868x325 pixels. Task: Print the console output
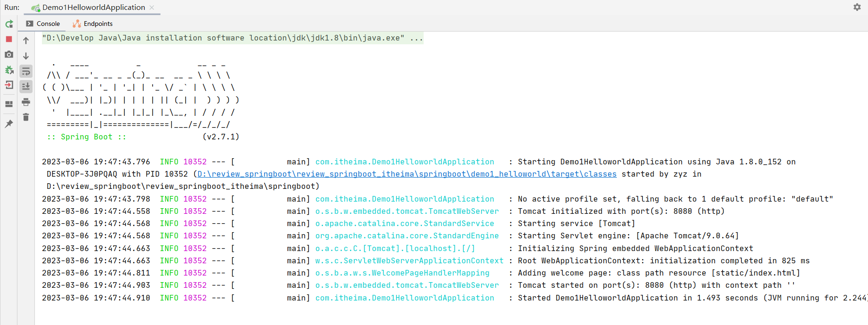(26, 102)
